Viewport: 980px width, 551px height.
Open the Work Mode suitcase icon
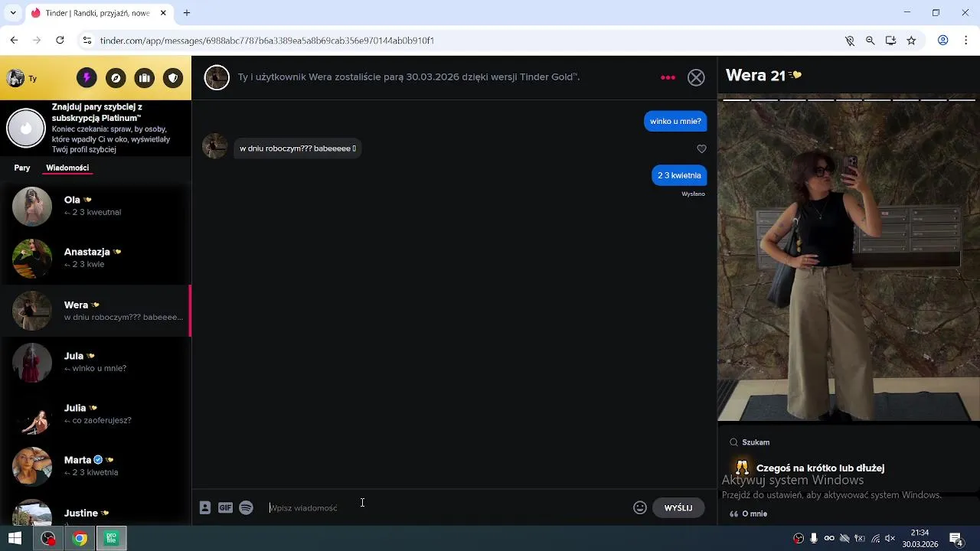point(145,78)
